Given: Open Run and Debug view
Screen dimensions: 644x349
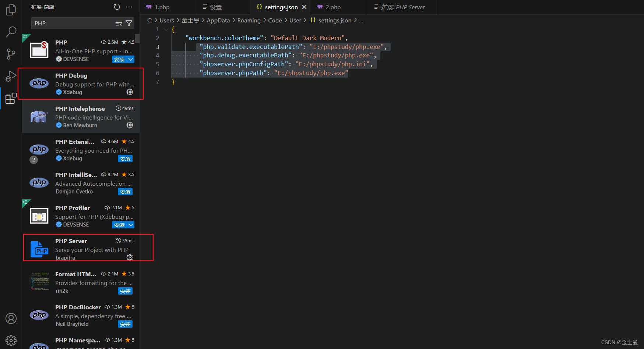Looking at the screenshot, I should pyautogui.click(x=11, y=76).
